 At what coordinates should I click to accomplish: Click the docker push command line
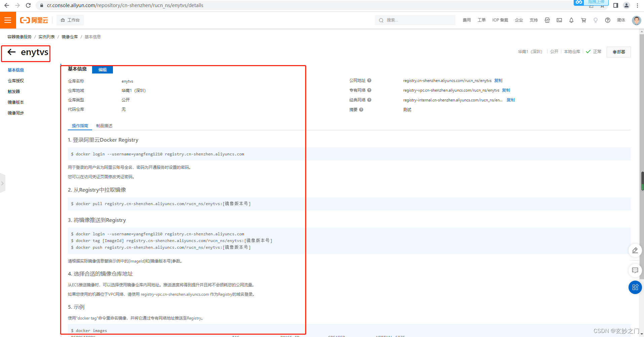tap(161, 247)
